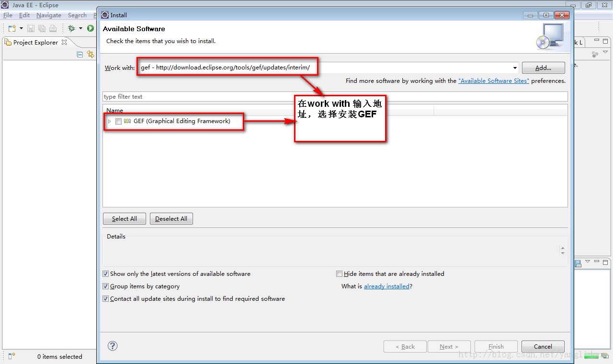Maximize the lower-right Eclipse panel

[x=605, y=262]
